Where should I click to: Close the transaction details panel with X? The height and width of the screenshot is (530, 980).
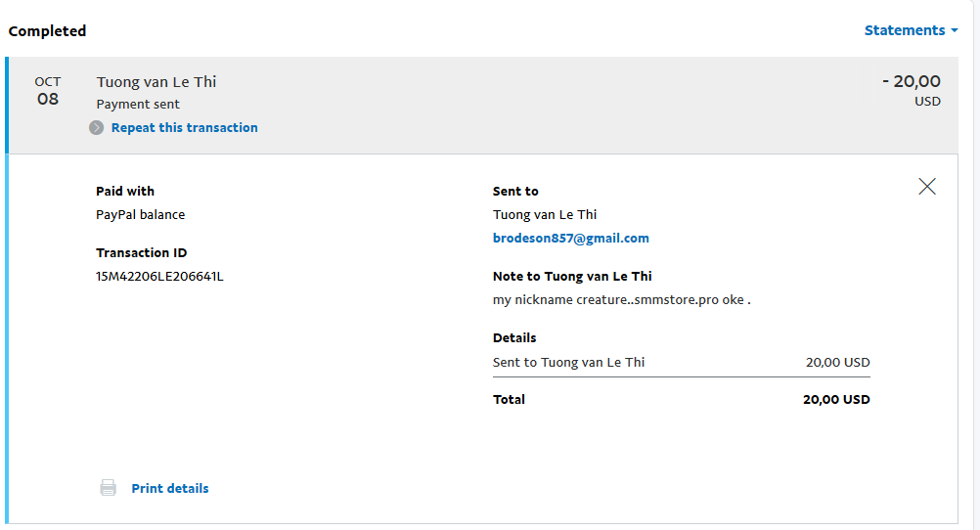pos(927,186)
